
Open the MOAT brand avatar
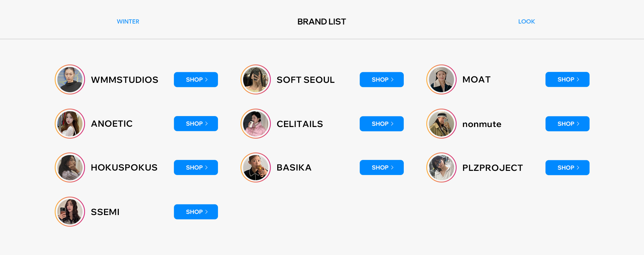[441, 80]
